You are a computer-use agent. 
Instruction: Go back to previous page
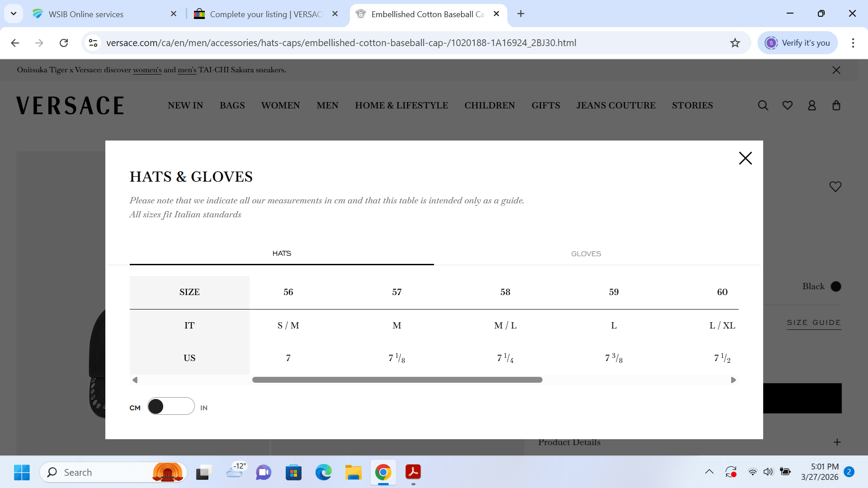point(15,43)
